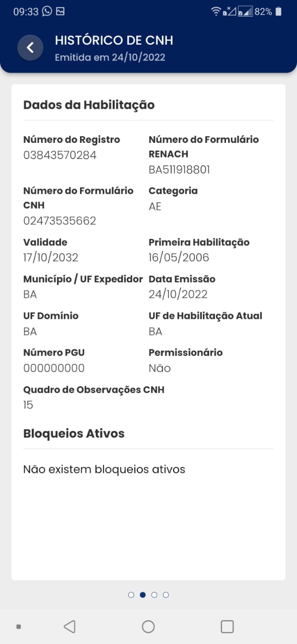
Task: Tap the image notification icon in status bar
Action: [60, 11]
